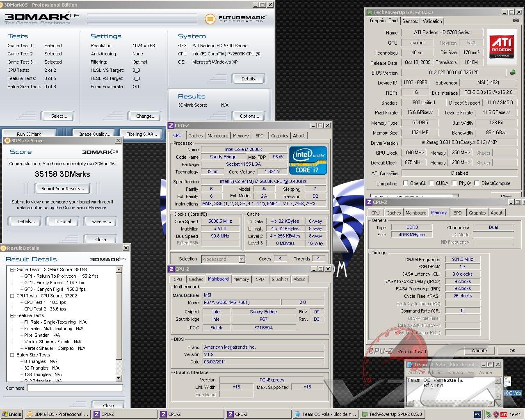Click the 3DMARK05 logo in Score dialog

click(x=100, y=152)
